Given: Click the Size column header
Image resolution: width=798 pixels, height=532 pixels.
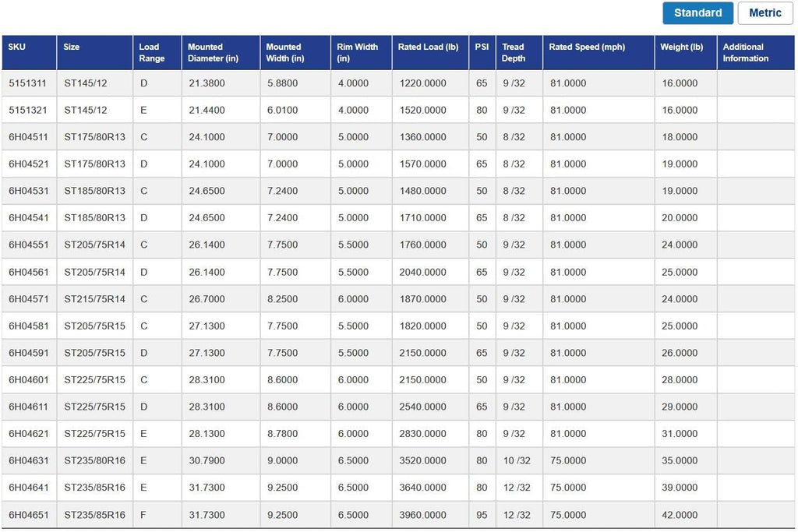Looking at the screenshot, I should pyautogui.click(x=94, y=52).
